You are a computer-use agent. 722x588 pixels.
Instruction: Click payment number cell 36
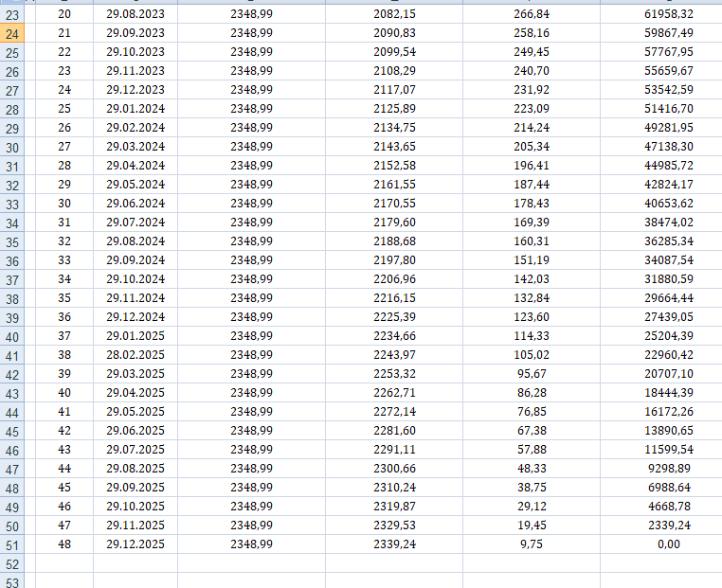pyautogui.click(x=64, y=317)
